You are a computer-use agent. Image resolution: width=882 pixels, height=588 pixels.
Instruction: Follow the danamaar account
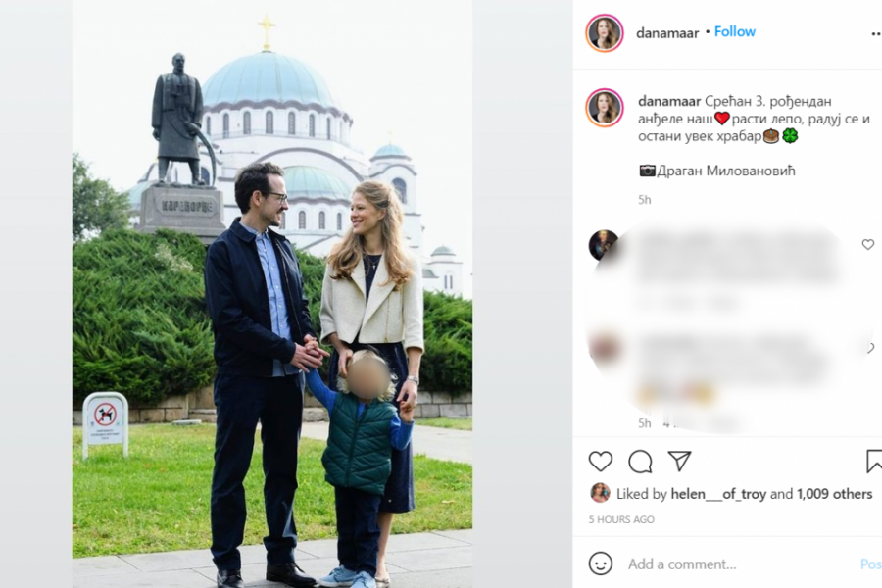[x=735, y=32]
